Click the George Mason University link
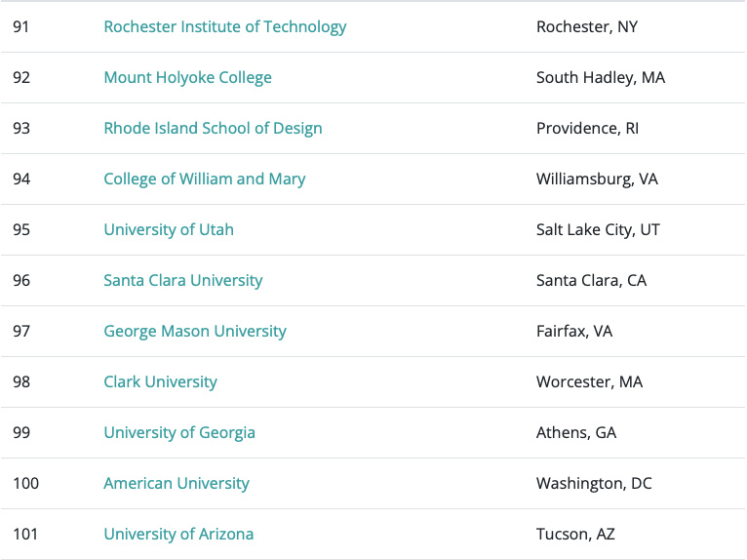747x560 pixels. point(195,332)
